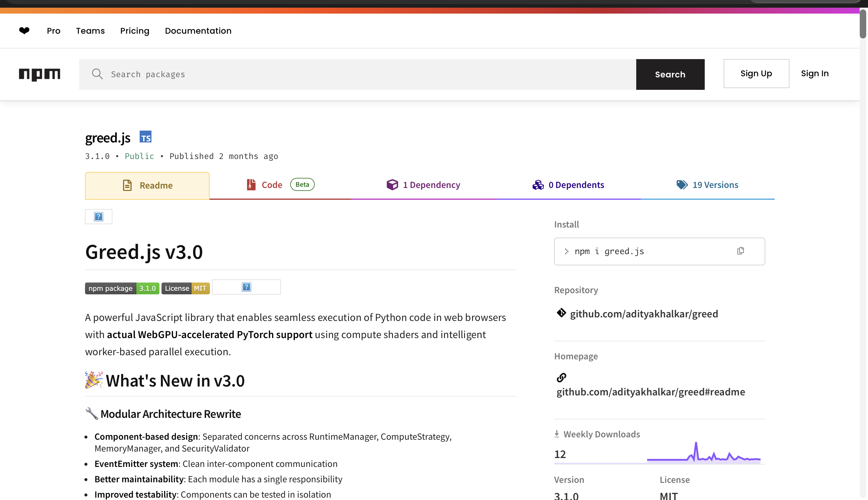
Task: Click the magnifying glass icon in search bar
Action: (x=97, y=74)
